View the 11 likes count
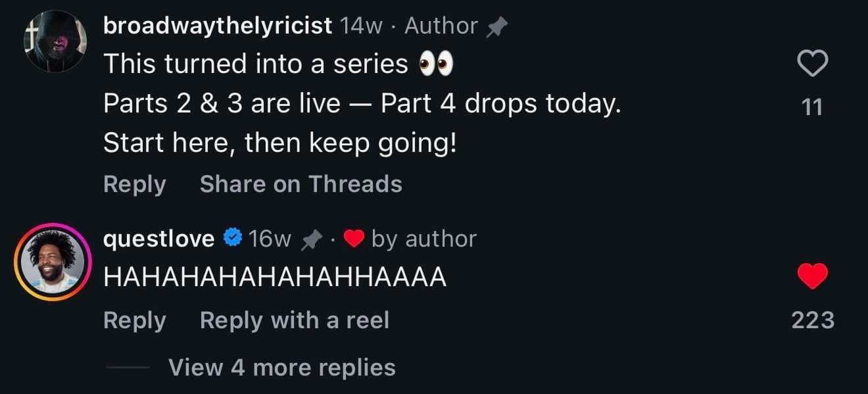The width and height of the screenshot is (868, 394). [813, 107]
